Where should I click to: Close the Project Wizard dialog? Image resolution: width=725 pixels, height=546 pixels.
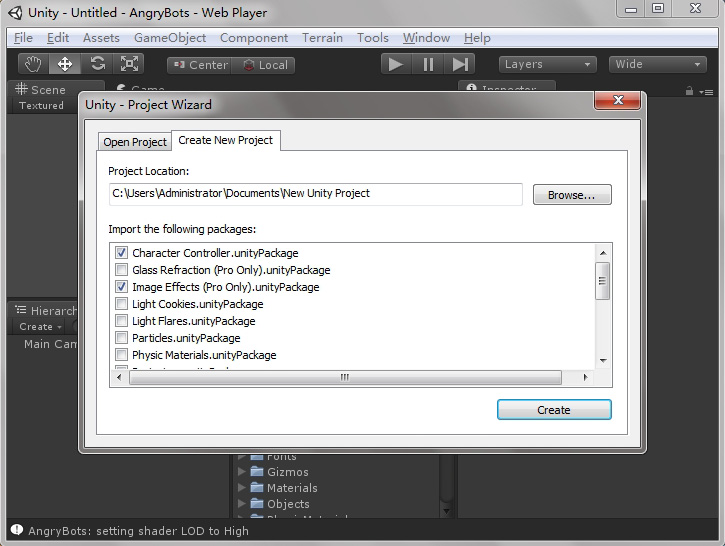[x=618, y=100]
